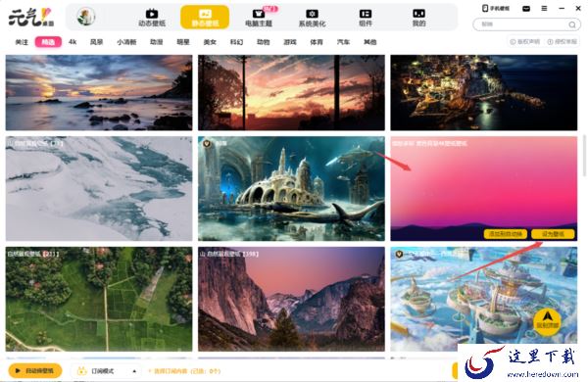Filter by the 风景 category

click(x=96, y=42)
